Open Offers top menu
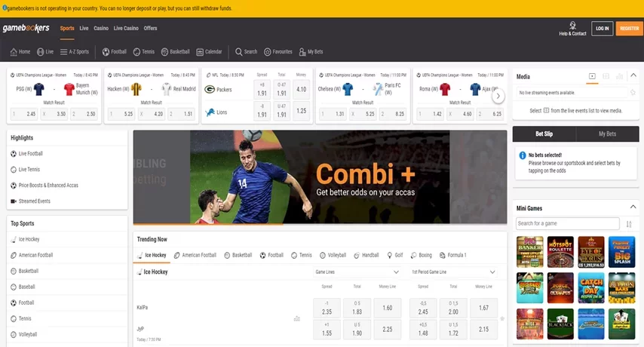The image size is (644, 347). (x=150, y=29)
